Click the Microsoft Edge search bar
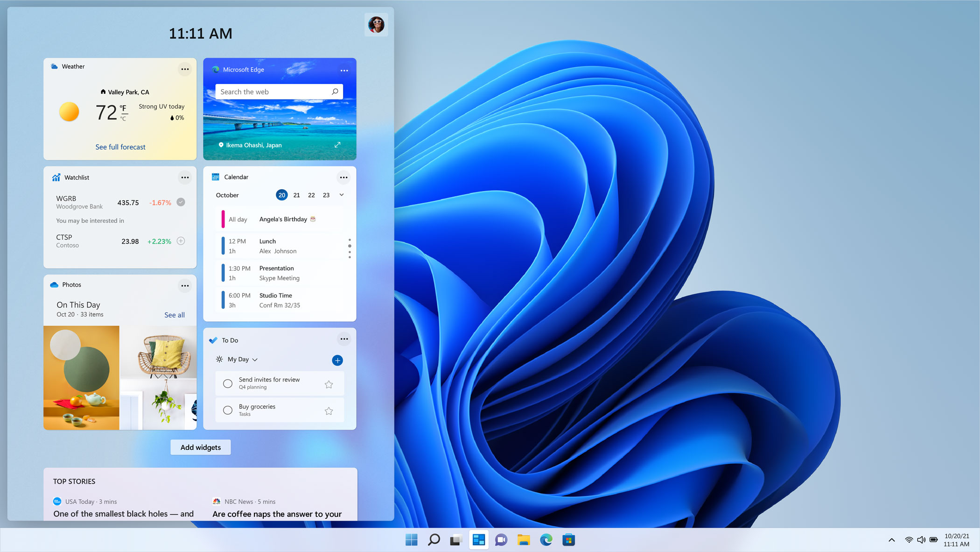The width and height of the screenshot is (980, 552). click(278, 92)
